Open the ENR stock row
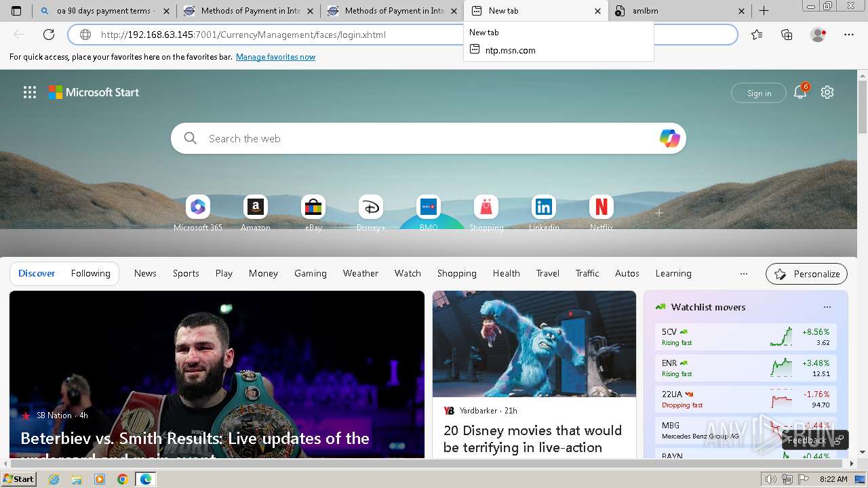 click(x=746, y=368)
